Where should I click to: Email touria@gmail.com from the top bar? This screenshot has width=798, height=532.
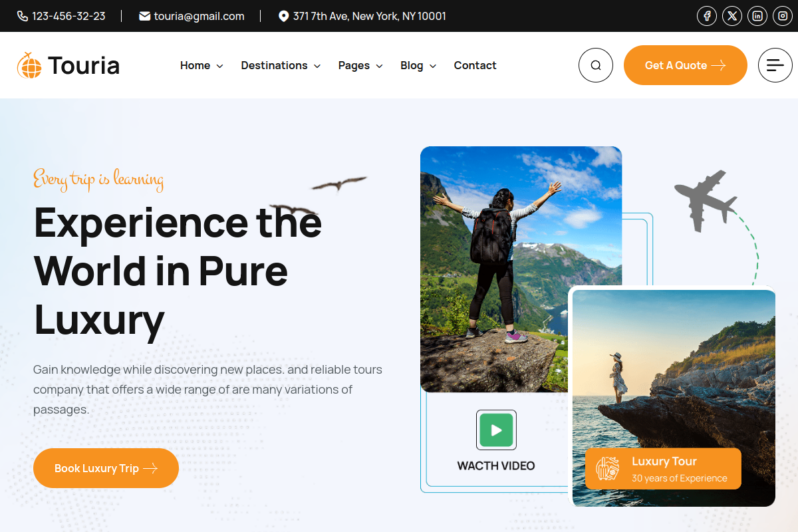[192, 16]
